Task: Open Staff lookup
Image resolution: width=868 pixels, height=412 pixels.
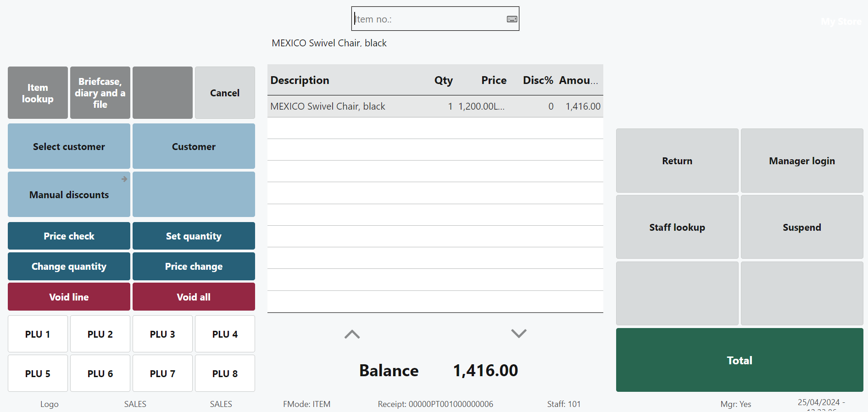Action: 677,228
